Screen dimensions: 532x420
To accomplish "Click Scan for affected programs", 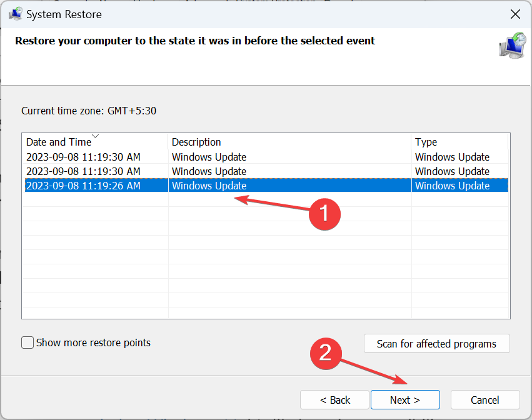I will coord(436,344).
